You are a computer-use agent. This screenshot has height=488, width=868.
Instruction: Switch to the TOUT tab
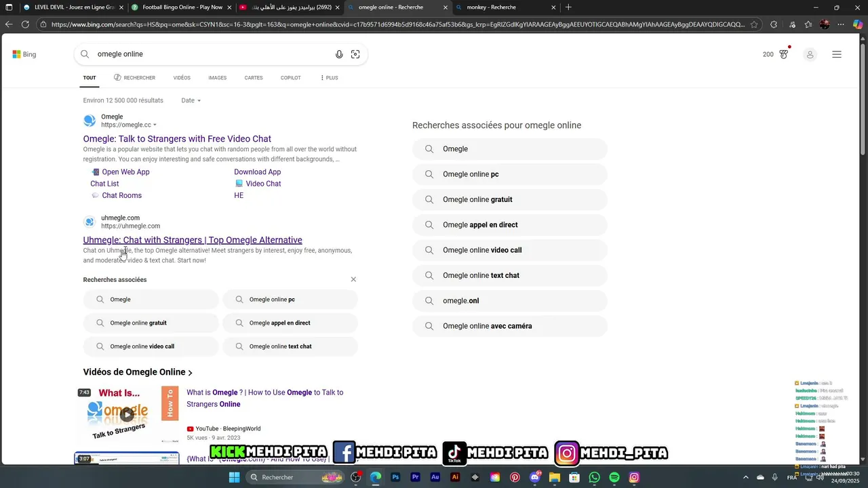(x=90, y=78)
